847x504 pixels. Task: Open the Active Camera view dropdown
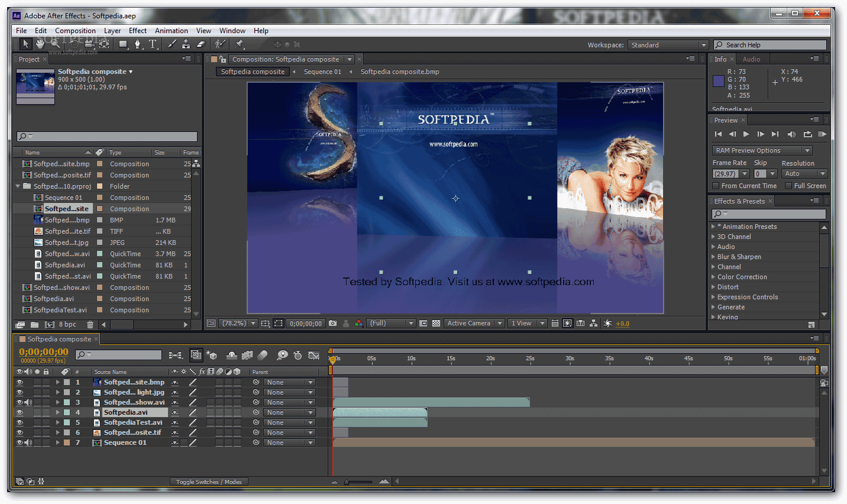474,324
